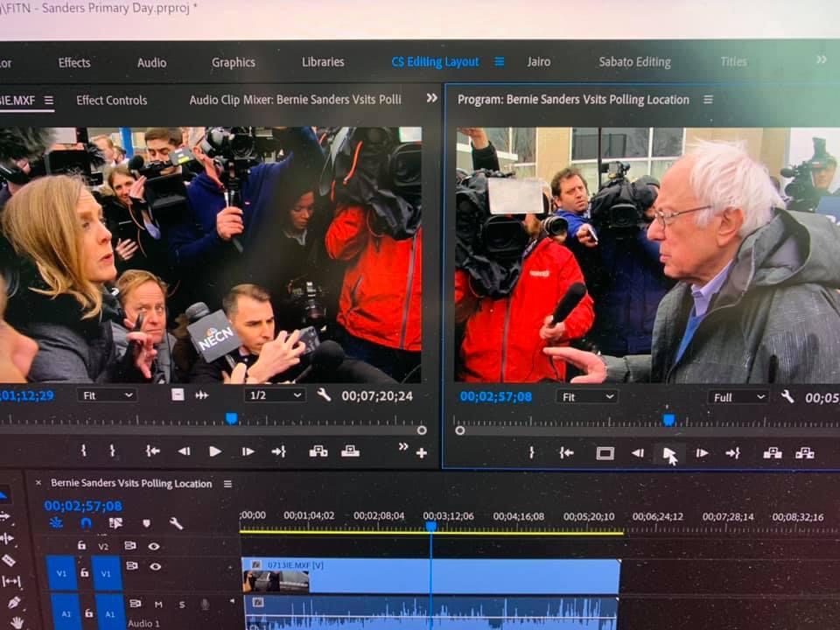
Task: Select the Razor tool
Action: [x=9, y=560]
